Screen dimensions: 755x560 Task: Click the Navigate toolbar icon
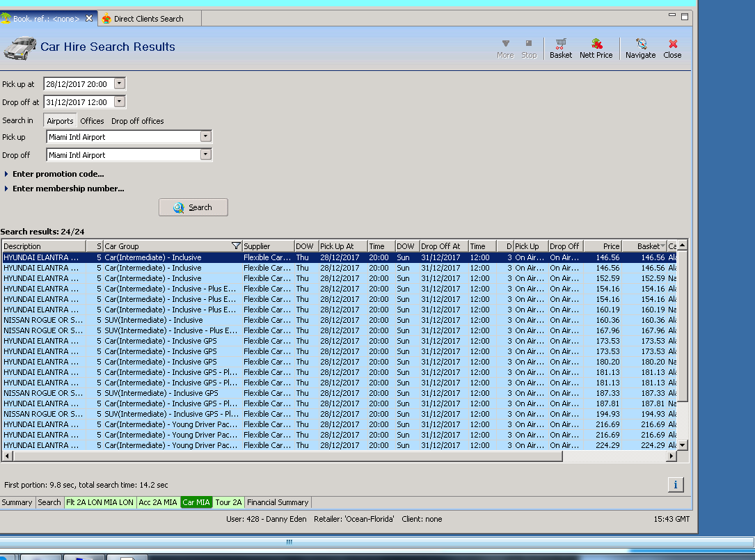coord(640,48)
